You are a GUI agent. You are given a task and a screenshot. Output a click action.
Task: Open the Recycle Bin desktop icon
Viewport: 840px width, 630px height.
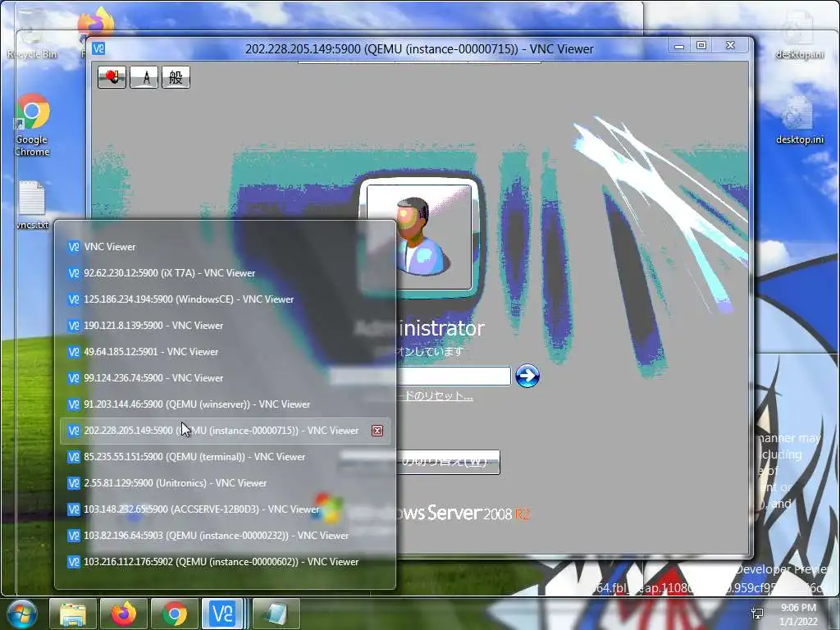point(31,32)
